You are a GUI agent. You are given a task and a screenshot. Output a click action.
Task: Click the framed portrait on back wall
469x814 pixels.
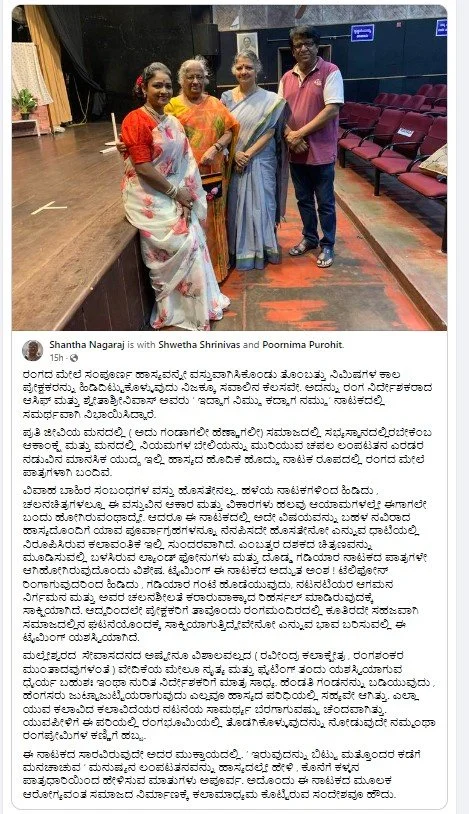point(247,45)
